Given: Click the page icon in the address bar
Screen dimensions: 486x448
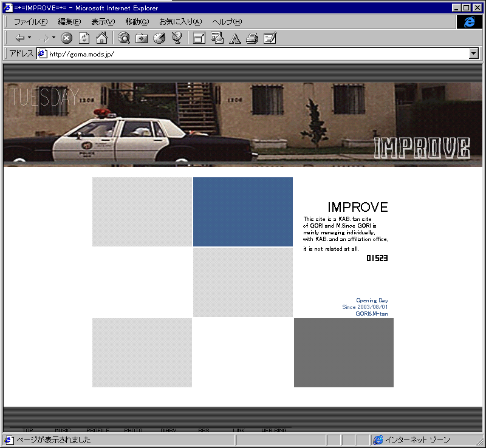Looking at the screenshot, I should click(x=43, y=54).
